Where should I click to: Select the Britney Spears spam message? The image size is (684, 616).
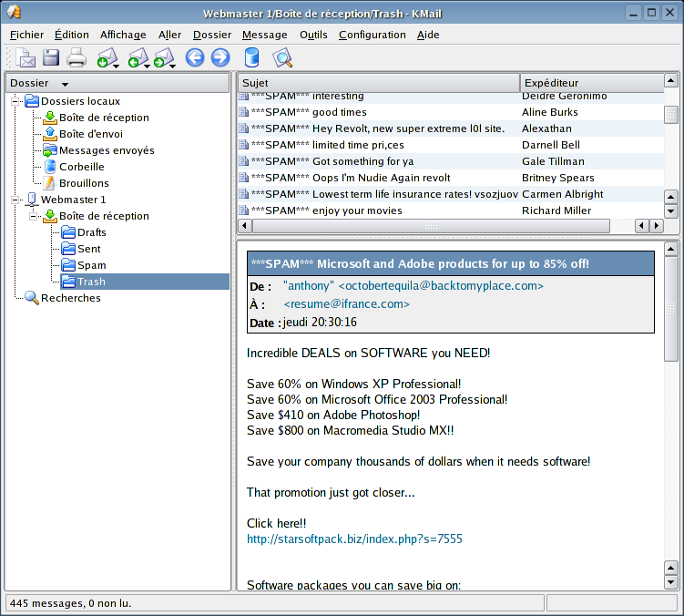coord(381,178)
